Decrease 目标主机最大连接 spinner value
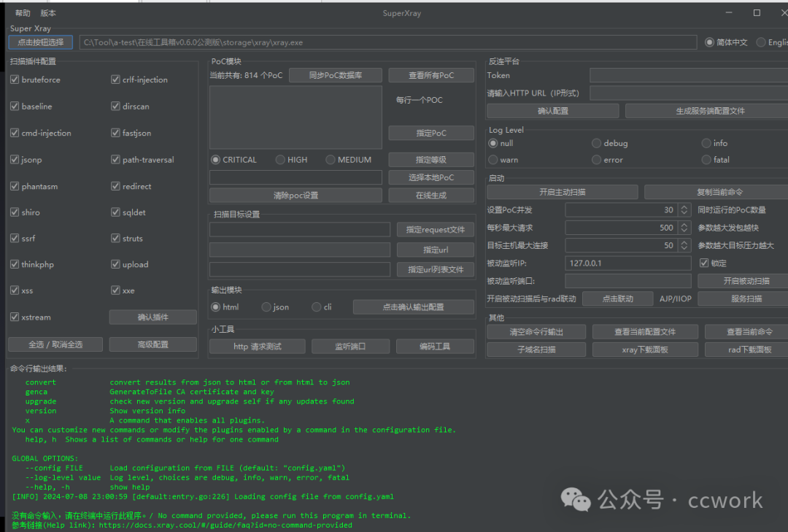 (x=684, y=248)
